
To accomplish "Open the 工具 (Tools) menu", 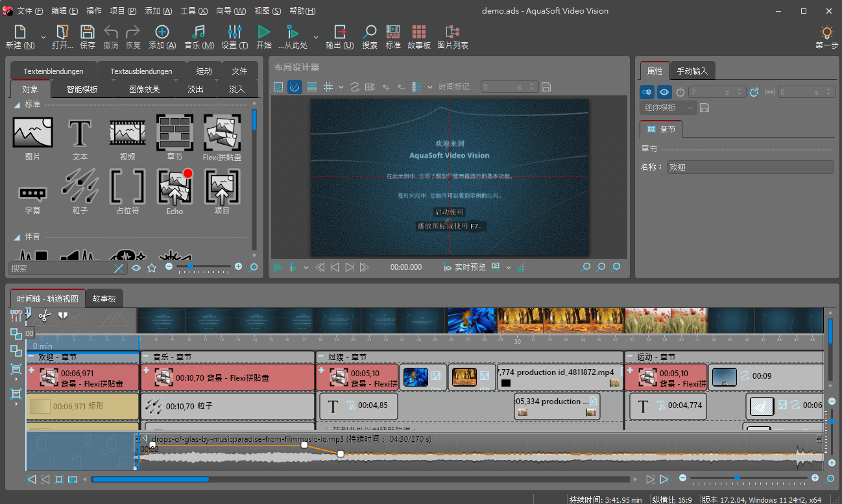I will pyautogui.click(x=194, y=11).
